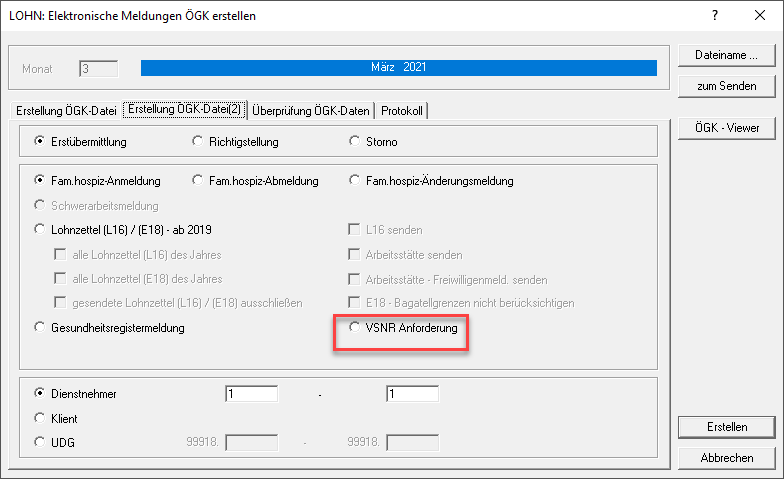Screen dimensions: 784x479
Task: Open the Überprüfung ÖGK-Daten tab
Action: tap(311, 110)
